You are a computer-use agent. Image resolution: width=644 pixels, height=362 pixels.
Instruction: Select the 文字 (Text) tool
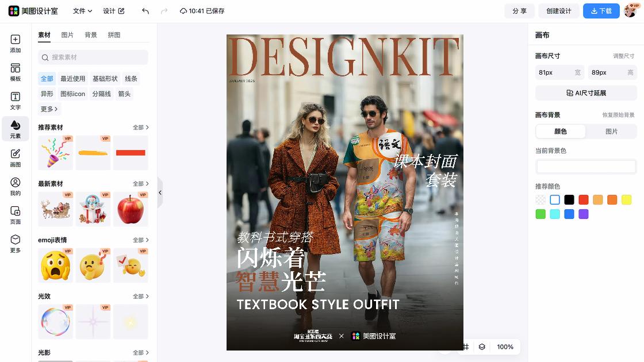pos(15,100)
